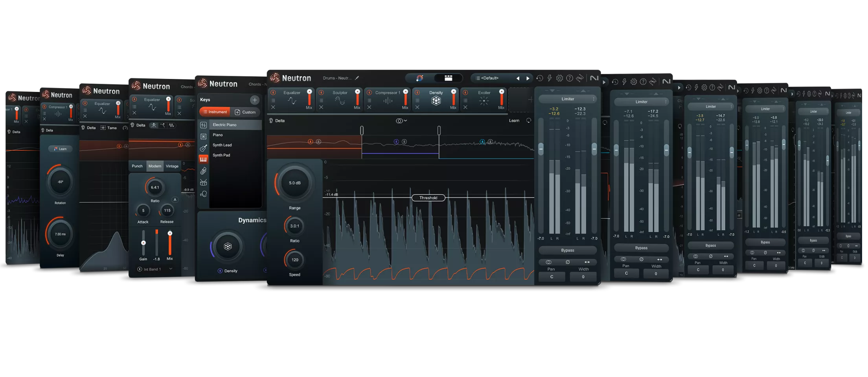Screen dimensions: 868x377
Task: Click the Pan value field in front window
Action: (552, 277)
